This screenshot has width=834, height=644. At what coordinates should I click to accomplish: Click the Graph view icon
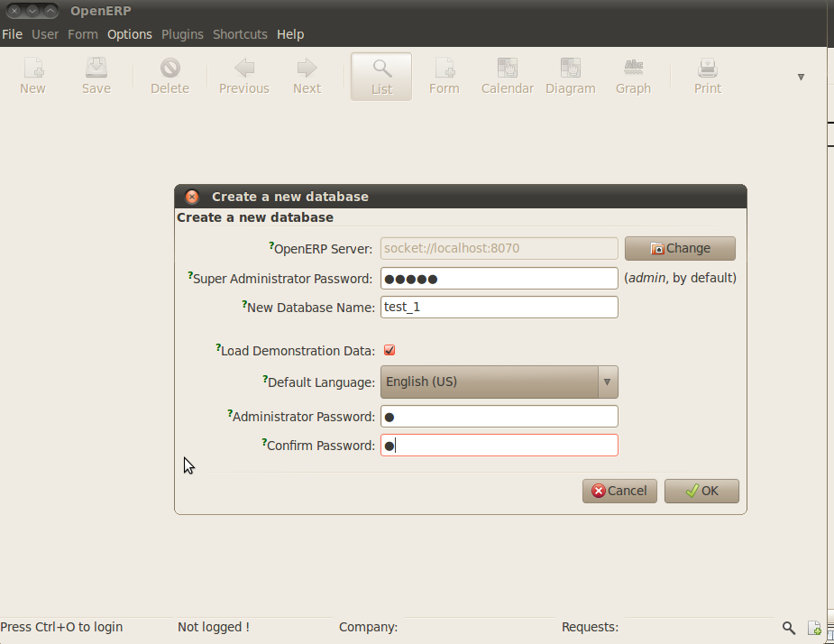click(x=633, y=76)
